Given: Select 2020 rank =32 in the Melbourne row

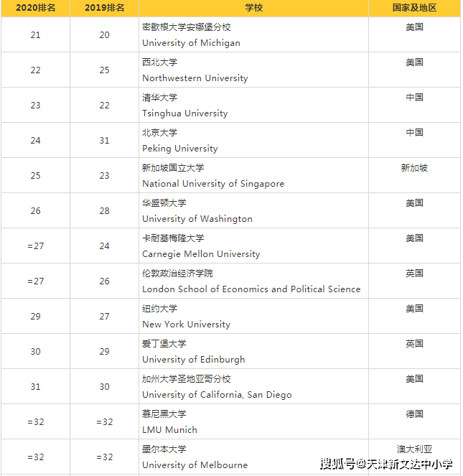Looking at the screenshot, I should [35, 457].
